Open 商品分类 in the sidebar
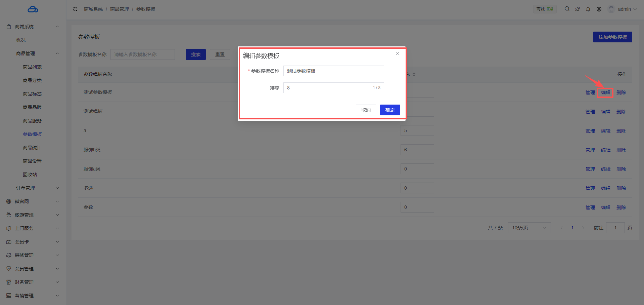This screenshot has height=305, width=644. point(32,80)
